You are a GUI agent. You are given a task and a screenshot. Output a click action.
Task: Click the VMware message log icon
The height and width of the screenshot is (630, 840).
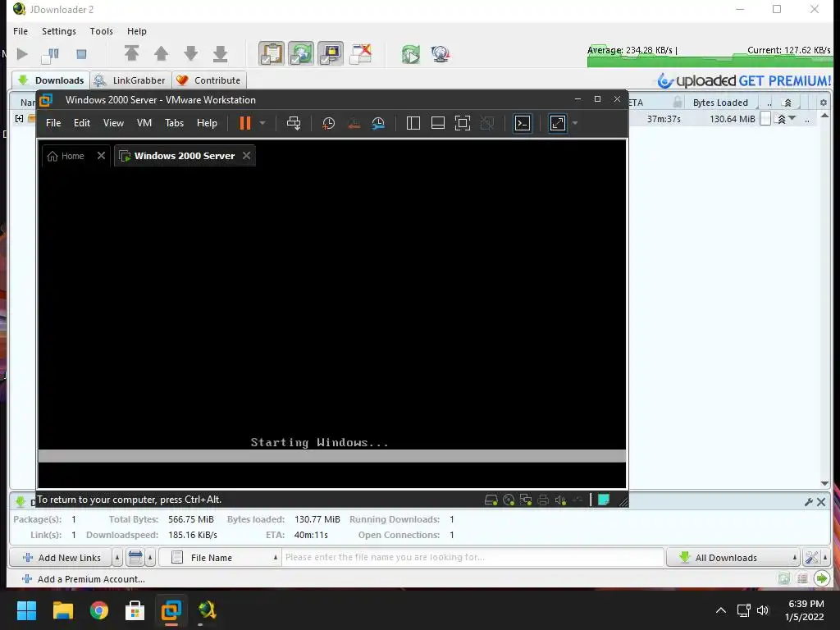[x=603, y=500]
